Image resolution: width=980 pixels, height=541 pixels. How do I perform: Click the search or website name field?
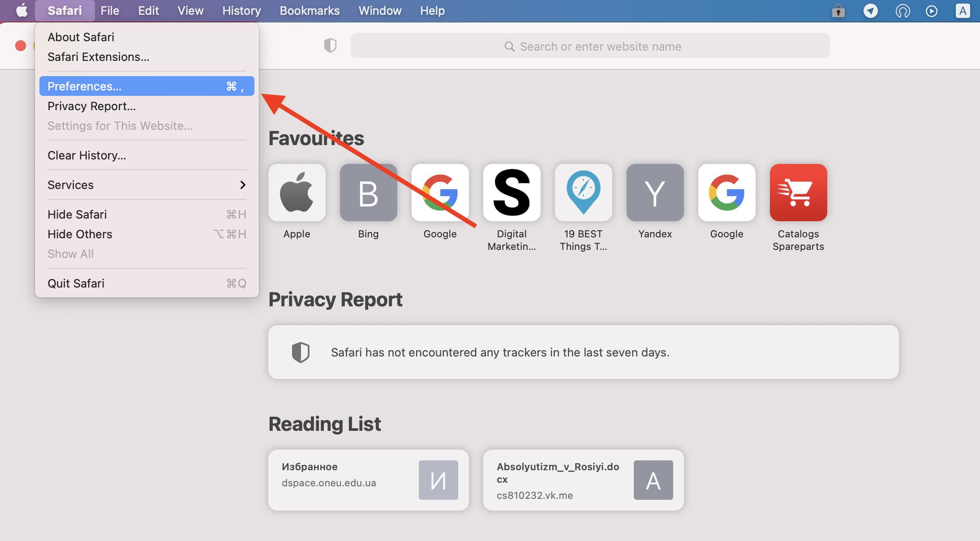coord(590,46)
